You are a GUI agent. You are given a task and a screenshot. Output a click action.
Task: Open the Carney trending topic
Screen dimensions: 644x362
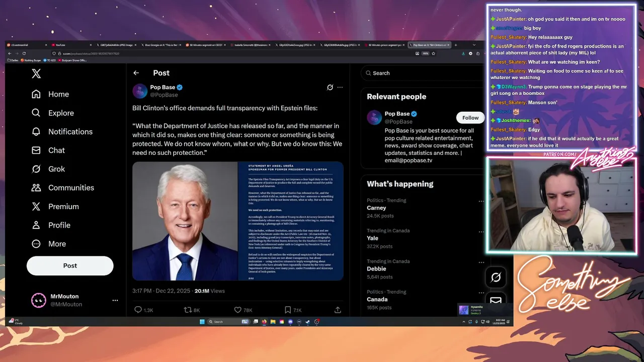[x=376, y=208]
